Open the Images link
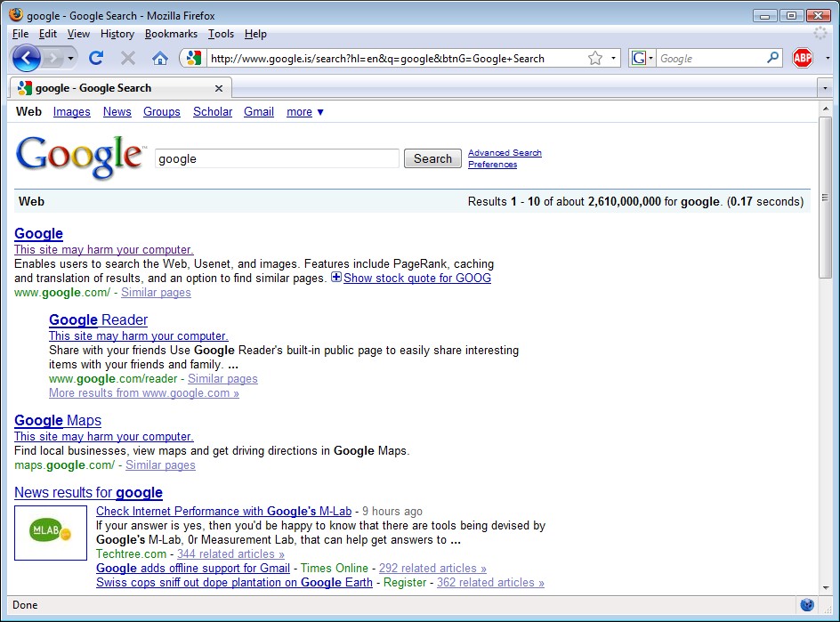840x622 pixels. [x=72, y=111]
